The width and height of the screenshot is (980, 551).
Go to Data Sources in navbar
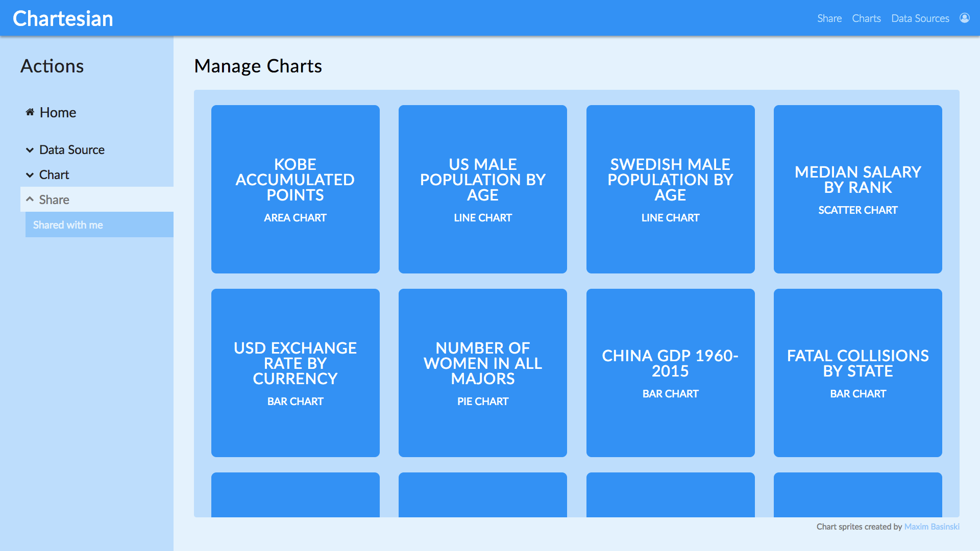coord(920,18)
